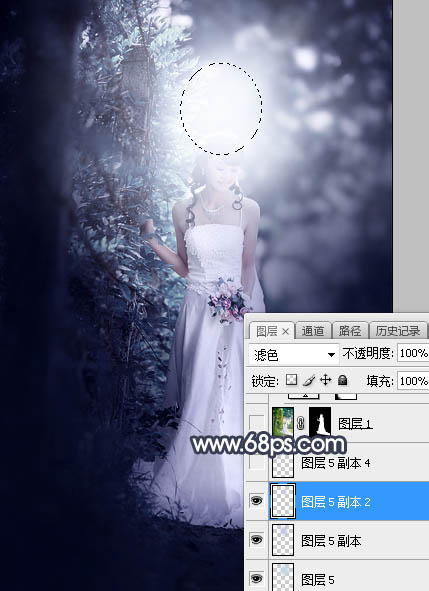The image size is (429, 591).
Task: Click the mask link chain on 图层1
Action: 300,424
